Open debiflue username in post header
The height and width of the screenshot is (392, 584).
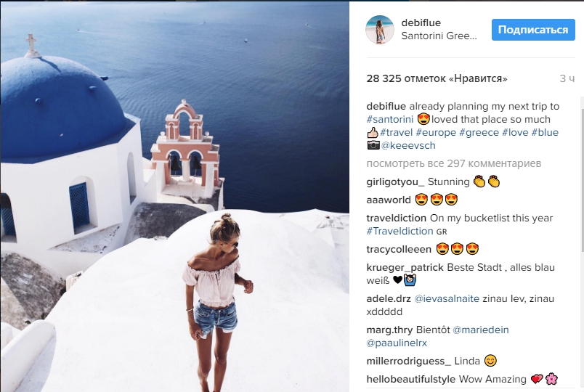(x=421, y=23)
